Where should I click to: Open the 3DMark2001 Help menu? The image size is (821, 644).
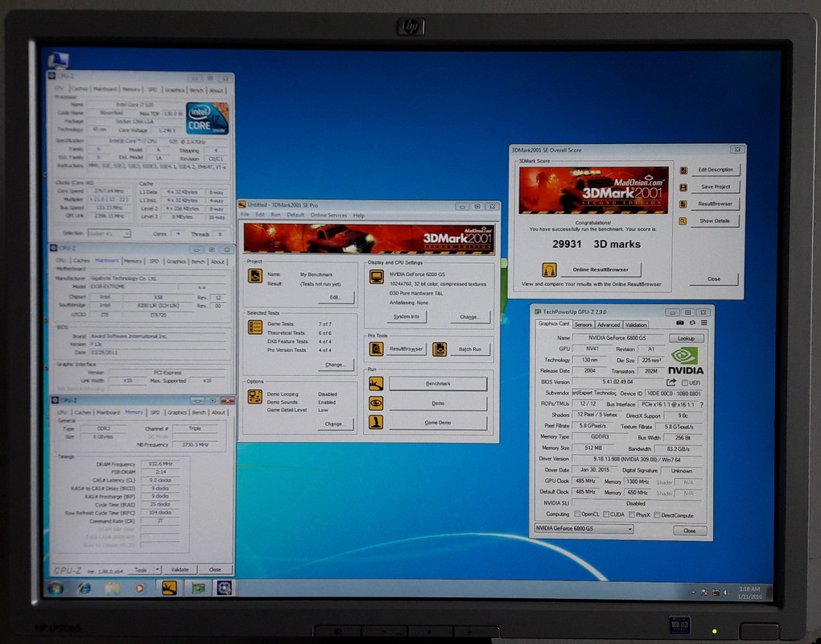(x=359, y=215)
